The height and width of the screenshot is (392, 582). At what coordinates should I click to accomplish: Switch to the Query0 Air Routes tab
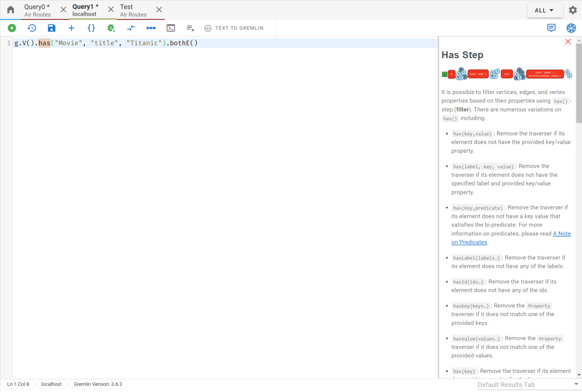(37, 10)
